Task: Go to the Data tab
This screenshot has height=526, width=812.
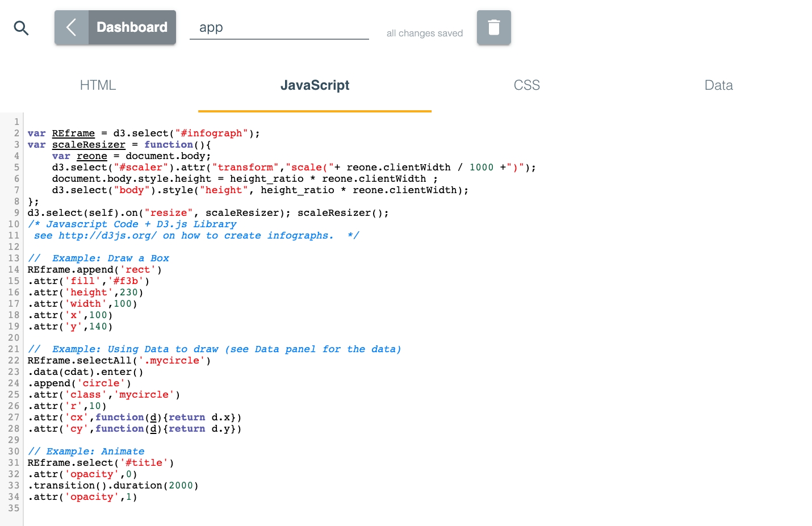Action: (718, 85)
